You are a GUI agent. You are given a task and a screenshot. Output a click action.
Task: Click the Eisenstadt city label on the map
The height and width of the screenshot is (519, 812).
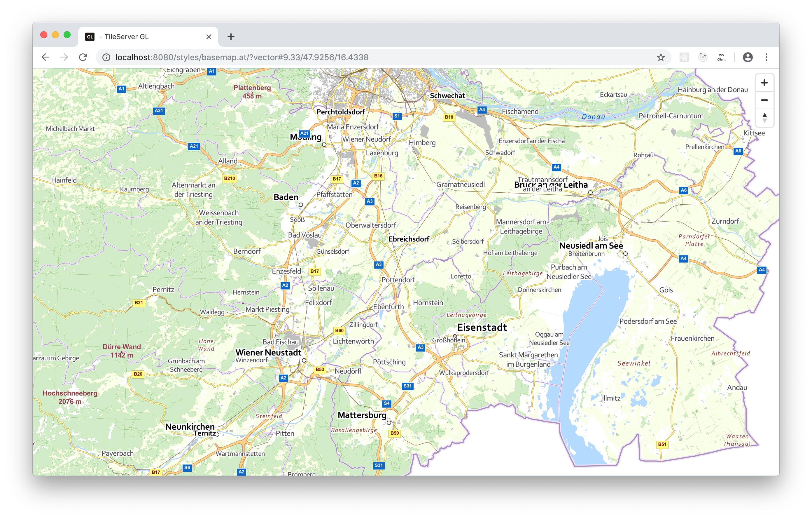(x=482, y=327)
